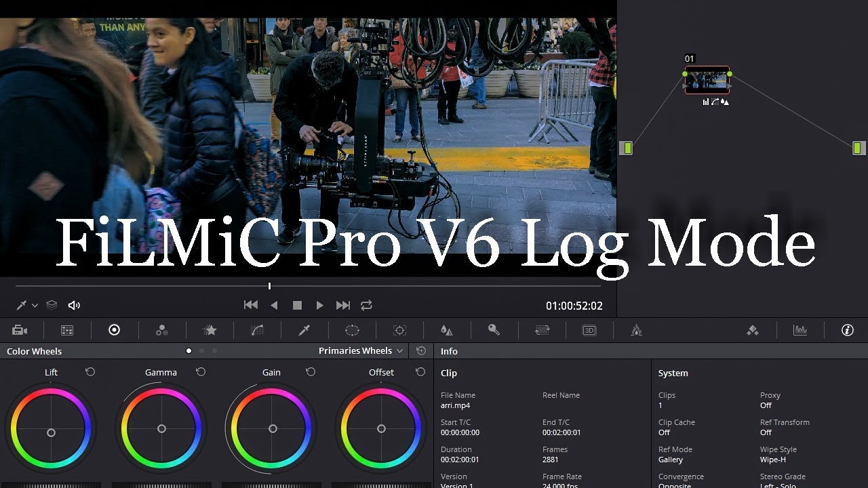868x488 pixels.
Task: Open the Blur palette
Action: tap(446, 330)
